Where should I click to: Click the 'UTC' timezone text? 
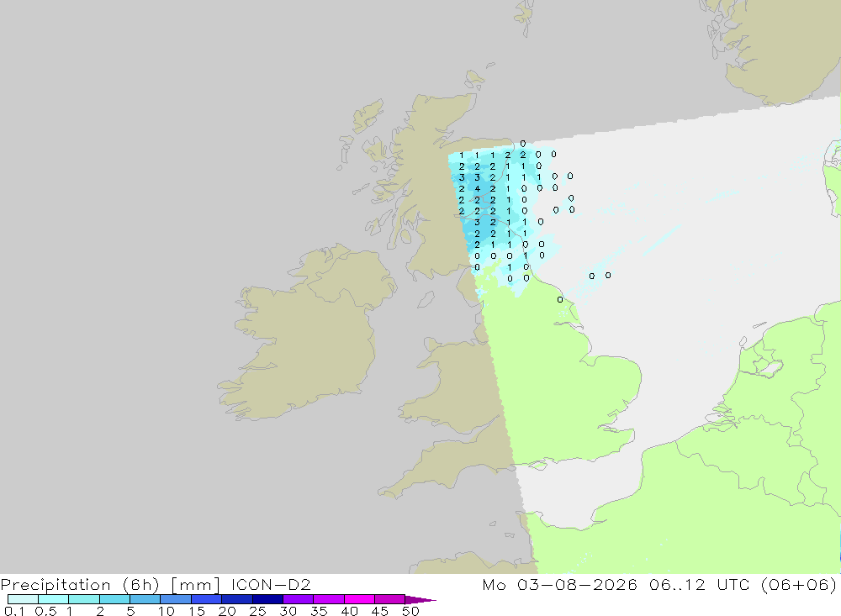733,585
